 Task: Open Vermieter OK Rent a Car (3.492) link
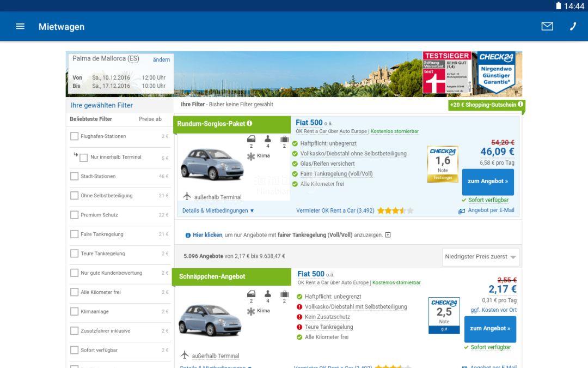click(335, 210)
